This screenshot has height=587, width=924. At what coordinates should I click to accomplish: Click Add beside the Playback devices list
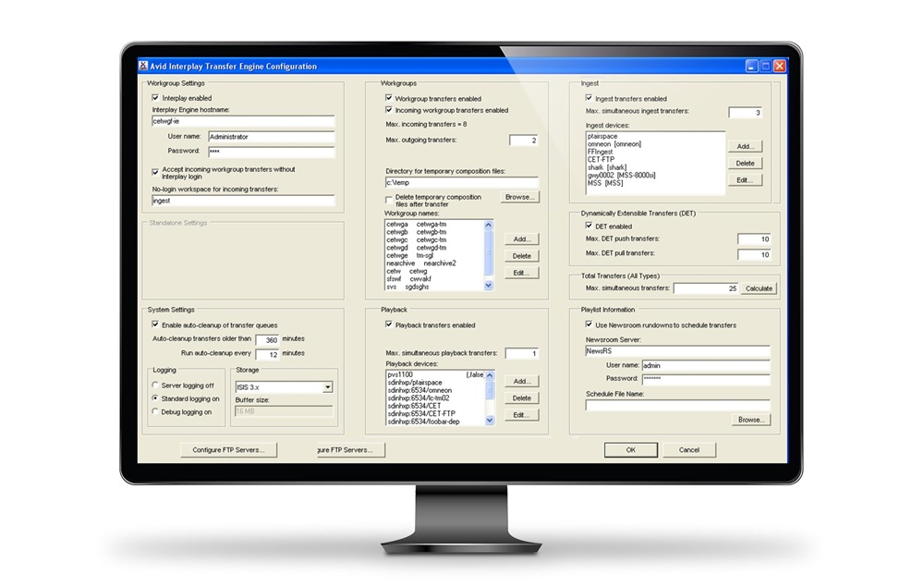(521, 381)
